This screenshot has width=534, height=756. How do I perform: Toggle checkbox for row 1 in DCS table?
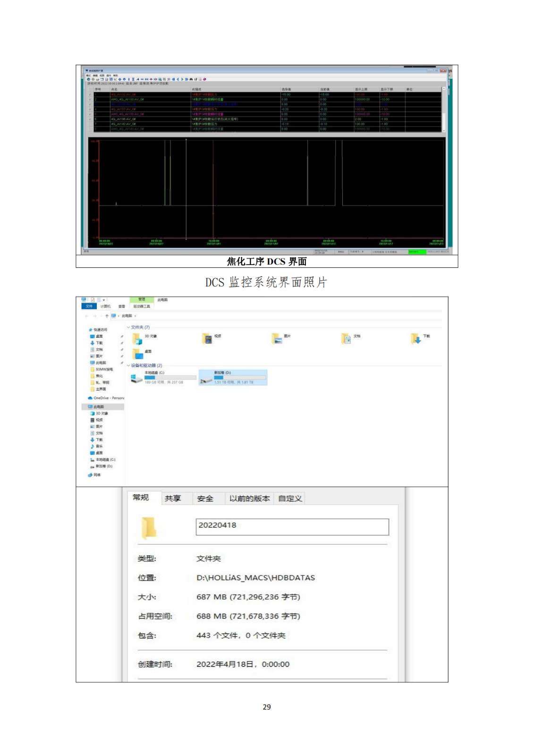[90, 94]
